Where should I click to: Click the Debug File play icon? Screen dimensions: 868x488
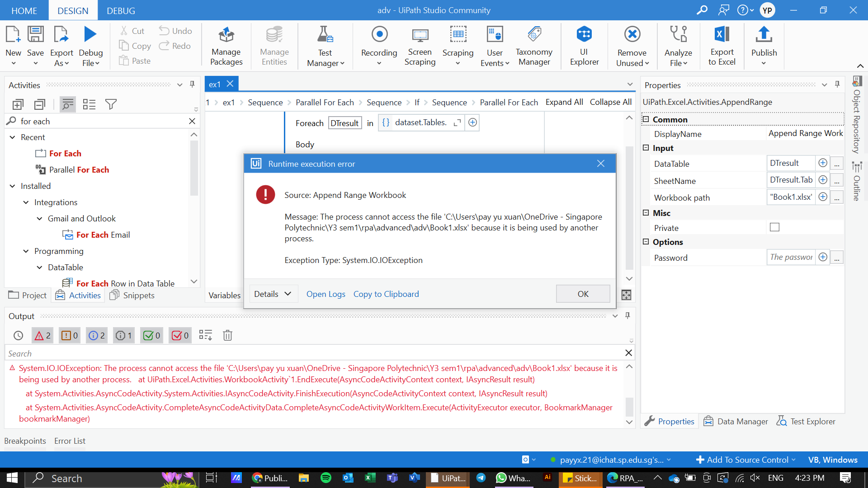pyautogui.click(x=90, y=34)
